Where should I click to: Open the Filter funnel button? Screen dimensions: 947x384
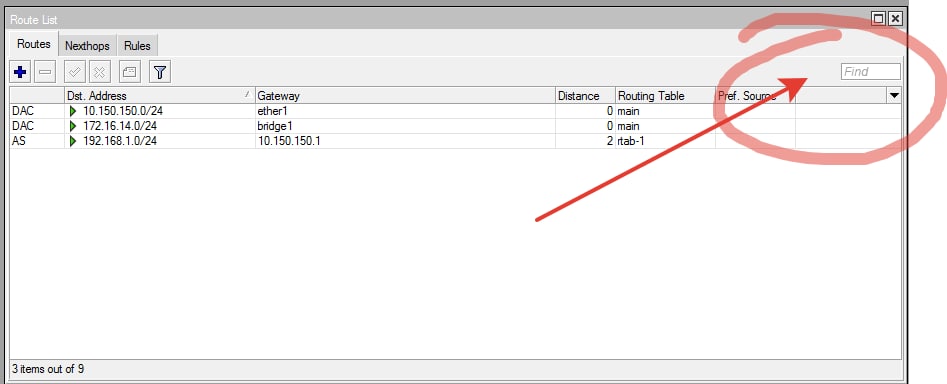[159, 72]
